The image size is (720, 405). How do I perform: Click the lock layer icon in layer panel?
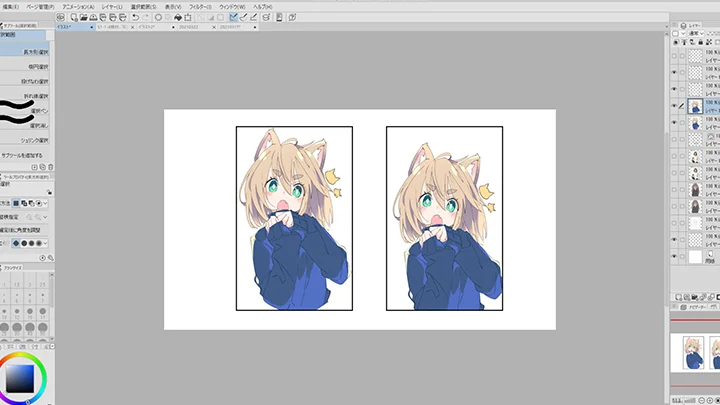(701, 42)
